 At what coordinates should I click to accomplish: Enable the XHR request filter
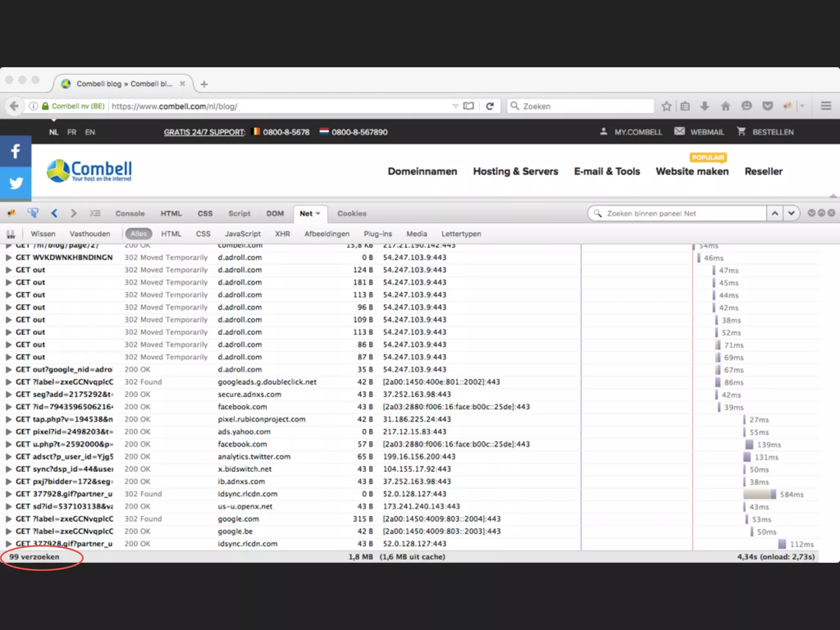pos(282,234)
